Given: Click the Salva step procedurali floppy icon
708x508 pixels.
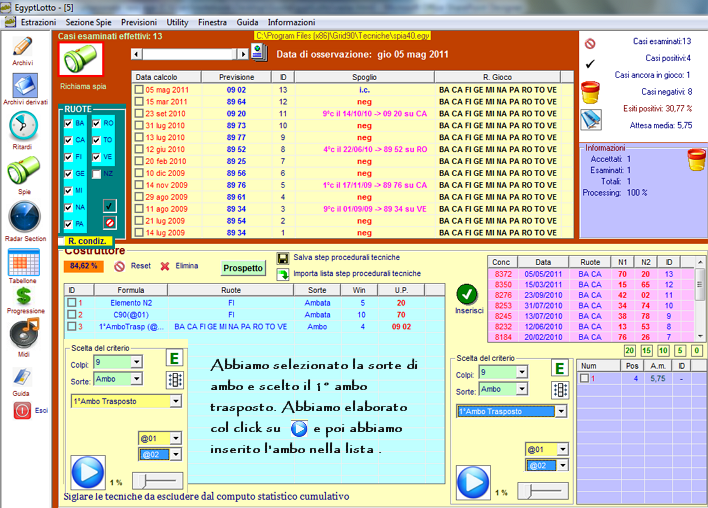Looking at the screenshot, I should [283, 258].
